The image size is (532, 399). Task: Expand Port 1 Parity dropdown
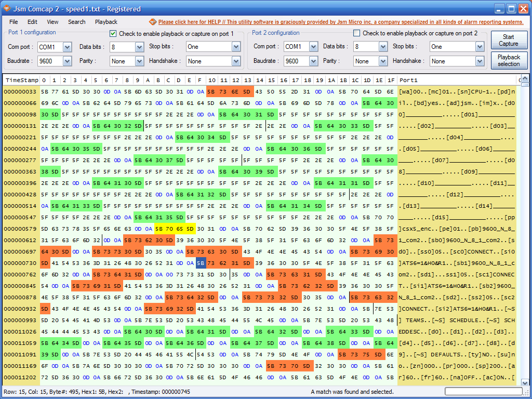click(x=139, y=61)
